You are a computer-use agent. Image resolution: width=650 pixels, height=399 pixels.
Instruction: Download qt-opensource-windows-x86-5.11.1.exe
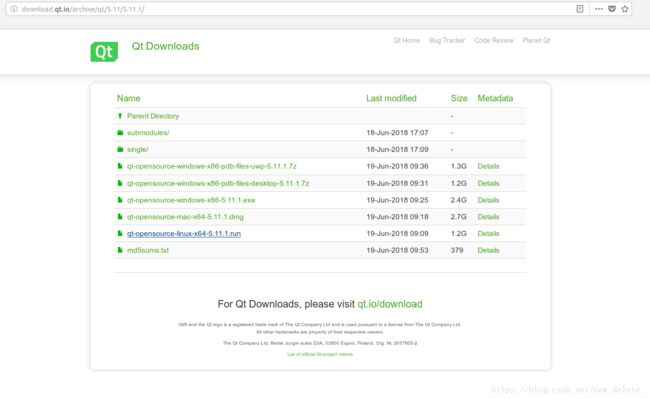click(x=191, y=200)
